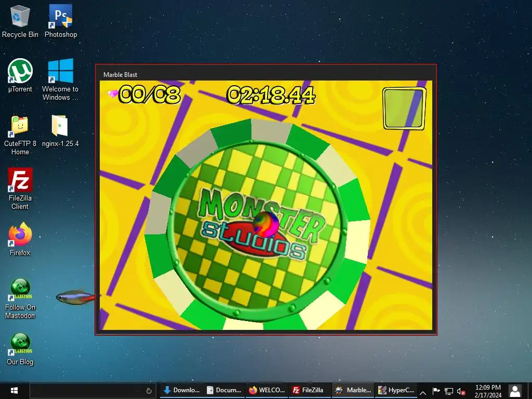Open the Firefox desktop shortcut
This screenshot has height=399, width=532.
pos(20,239)
